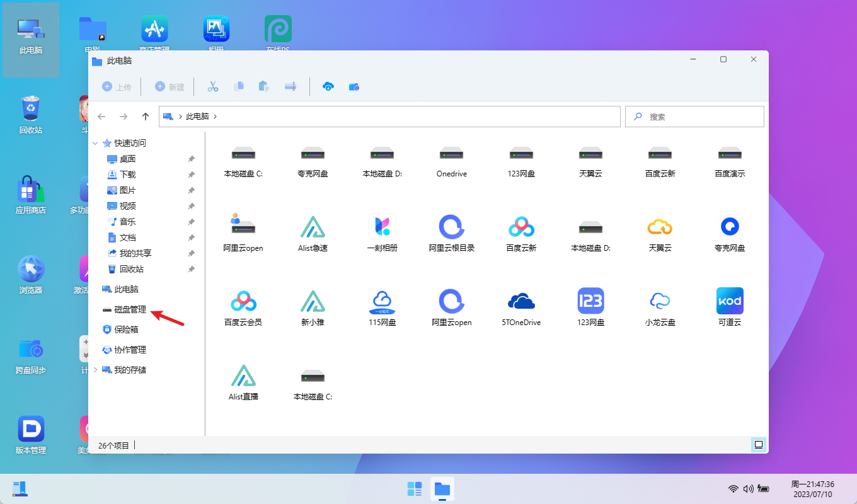Expand chevron after 此电脑 in address bar
The image size is (857, 504).
pyautogui.click(x=215, y=117)
